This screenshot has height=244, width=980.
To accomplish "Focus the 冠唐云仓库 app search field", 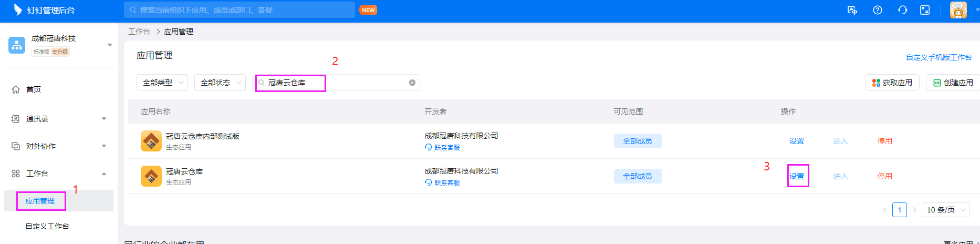I will click(x=337, y=83).
